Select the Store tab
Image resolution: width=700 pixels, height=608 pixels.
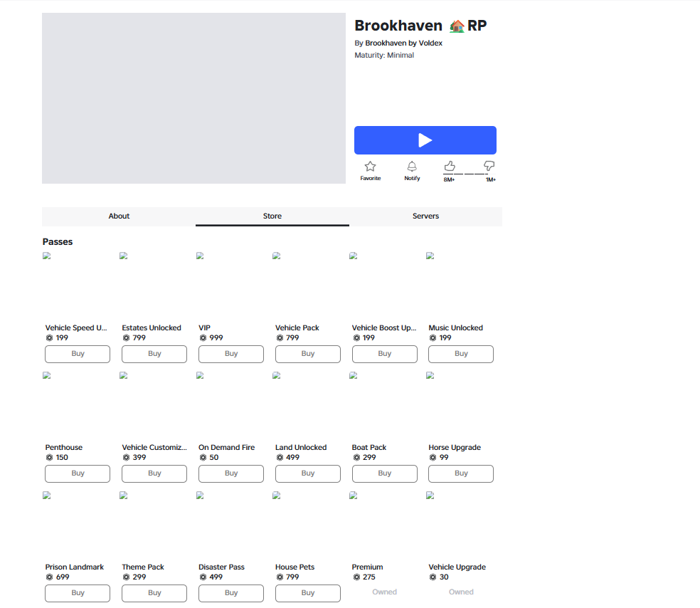pyautogui.click(x=272, y=216)
